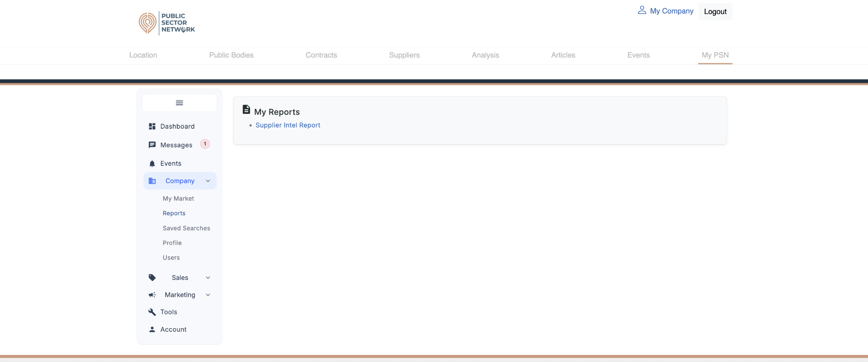Toggle the sidebar hamburger menu
Viewport: 868px width, 362px height.
tap(179, 103)
